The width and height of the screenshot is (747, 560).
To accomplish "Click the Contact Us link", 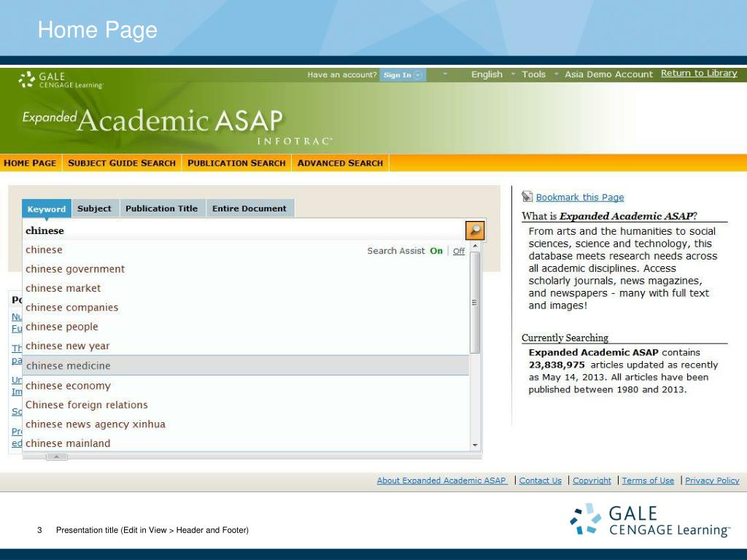I will pos(541,481).
